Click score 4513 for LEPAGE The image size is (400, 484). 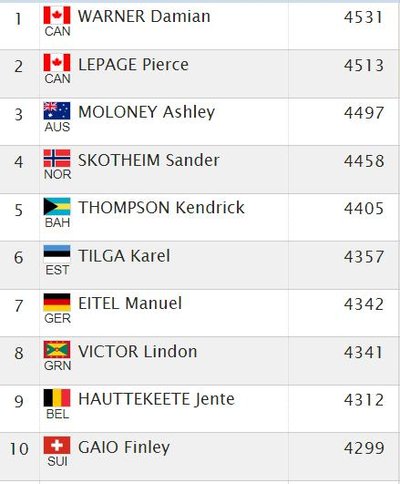(x=364, y=65)
